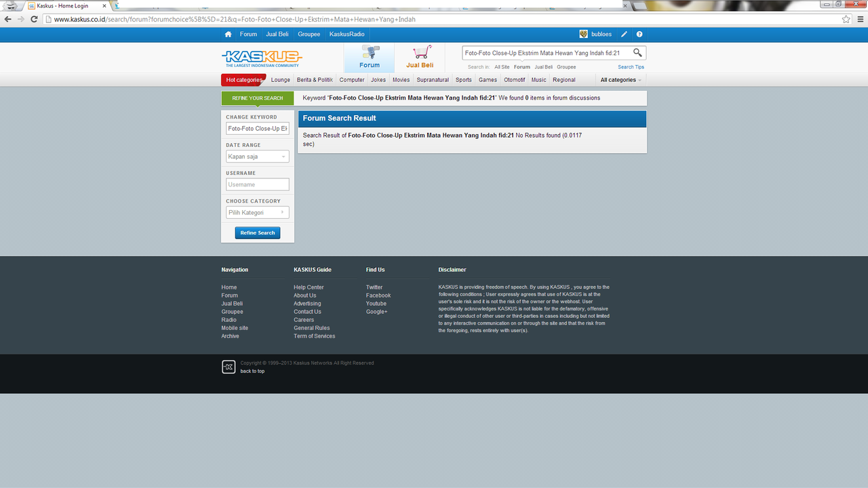Go to Kaskus home via house icon
The width and height of the screenshot is (868, 488).
[228, 35]
